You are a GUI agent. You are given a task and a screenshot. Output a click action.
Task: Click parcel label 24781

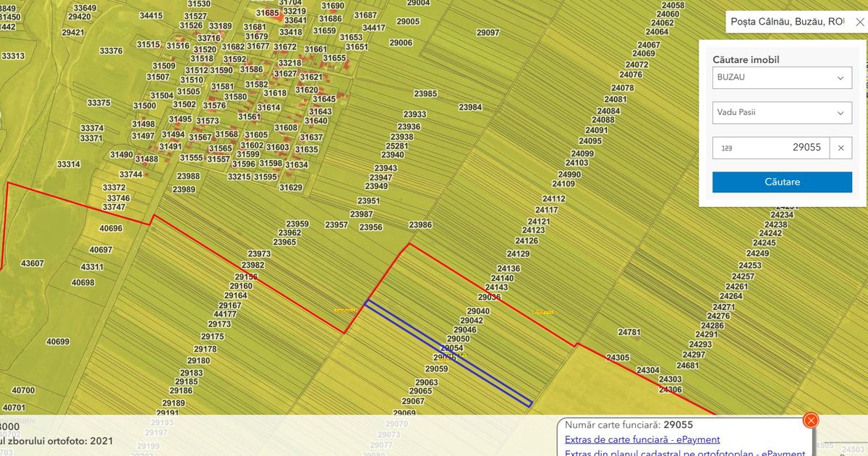pyautogui.click(x=629, y=333)
